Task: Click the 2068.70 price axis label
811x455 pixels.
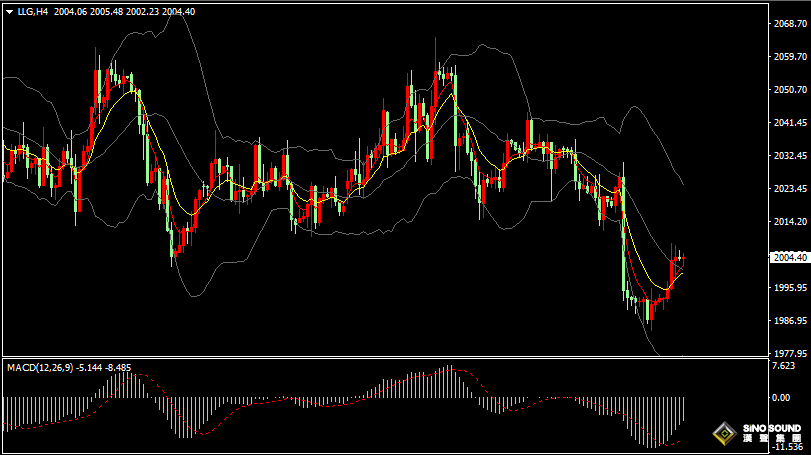Action: [x=790, y=23]
